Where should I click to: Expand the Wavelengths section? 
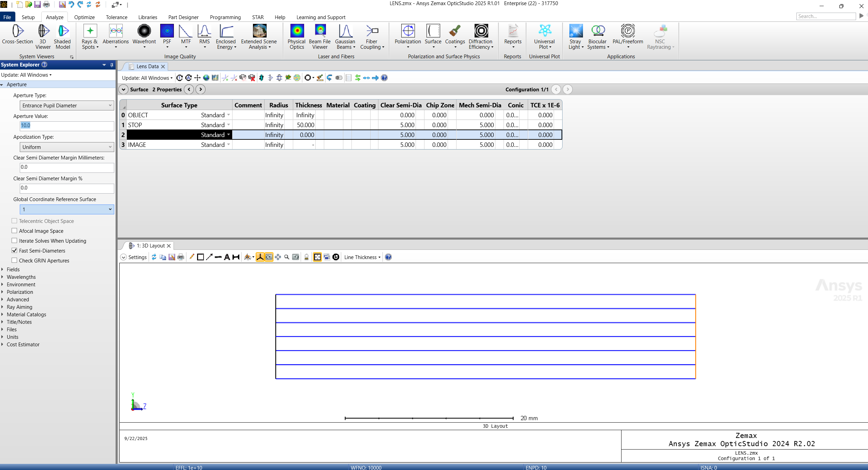point(21,277)
